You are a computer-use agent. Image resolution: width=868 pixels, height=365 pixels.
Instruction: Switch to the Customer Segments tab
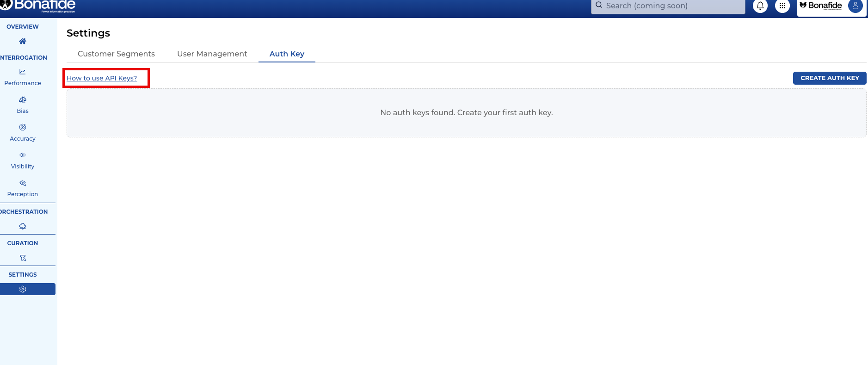pos(116,54)
